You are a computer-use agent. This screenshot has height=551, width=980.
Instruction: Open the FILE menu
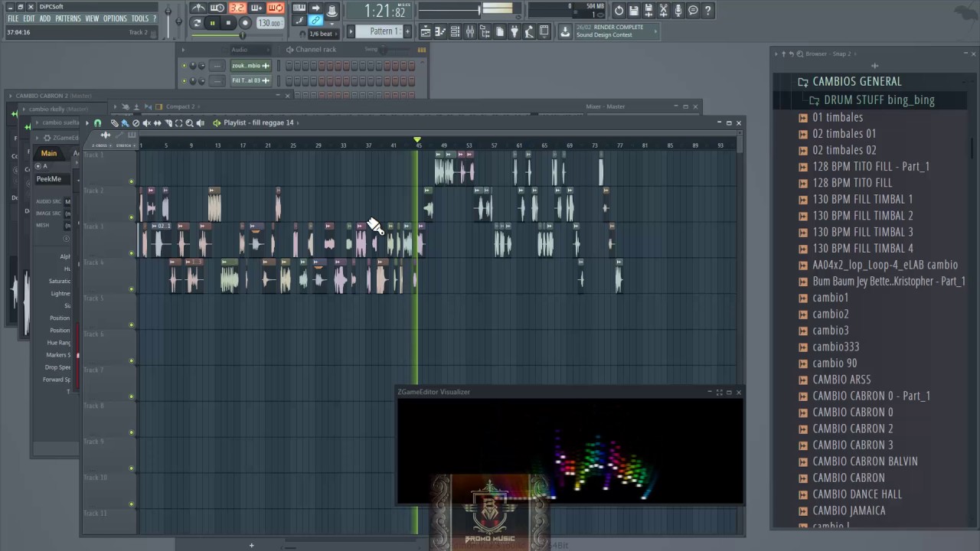click(13, 18)
